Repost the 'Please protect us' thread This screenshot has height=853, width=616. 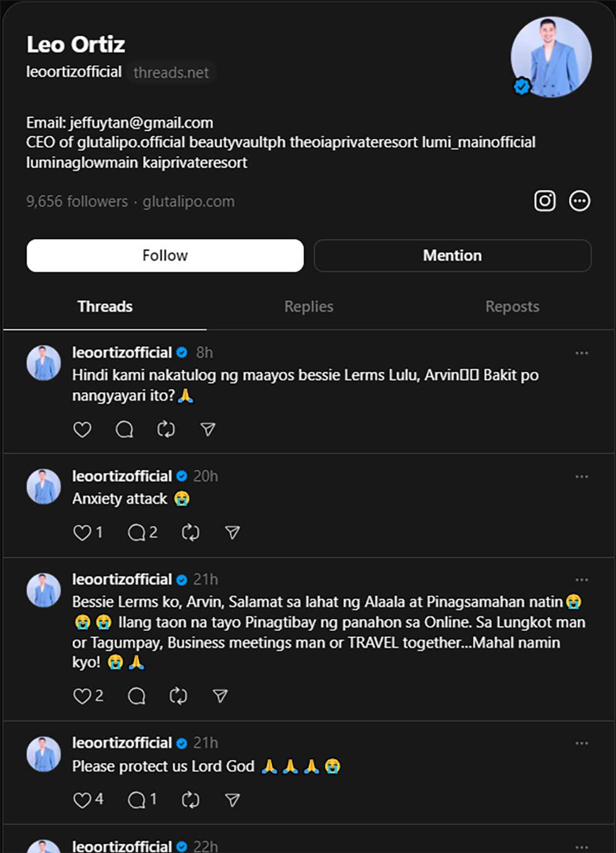pyautogui.click(x=190, y=800)
